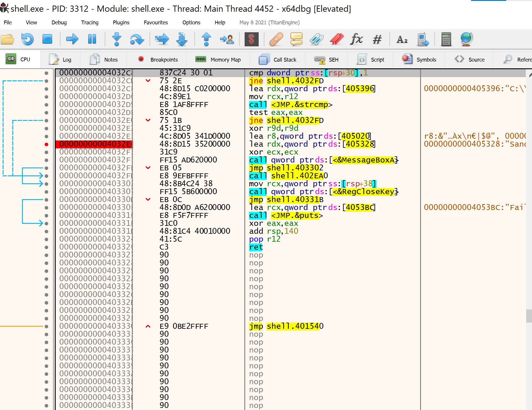
Task: Switch to the Source tab
Action: (x=469, y=60)
